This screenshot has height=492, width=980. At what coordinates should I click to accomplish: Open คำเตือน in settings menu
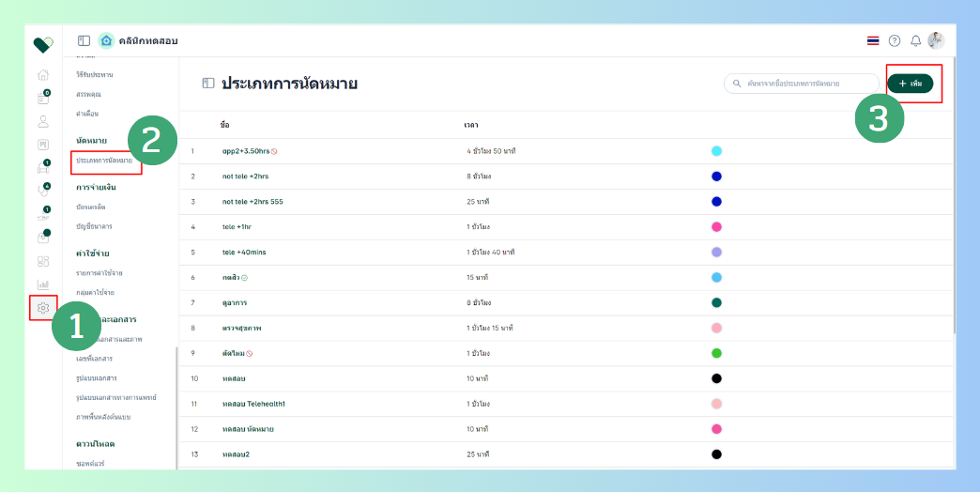[x=87, y=114]
